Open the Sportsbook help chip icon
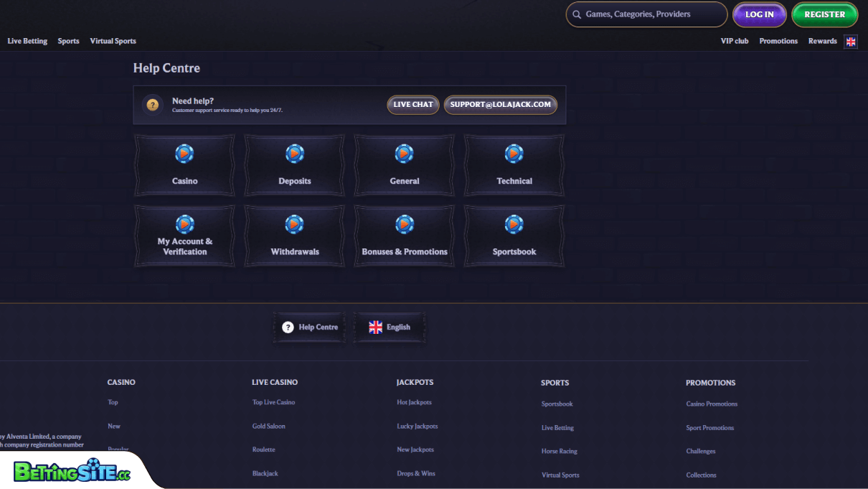Image resolution: width=868 pixels, height=489 pixels. click(514, 224)
